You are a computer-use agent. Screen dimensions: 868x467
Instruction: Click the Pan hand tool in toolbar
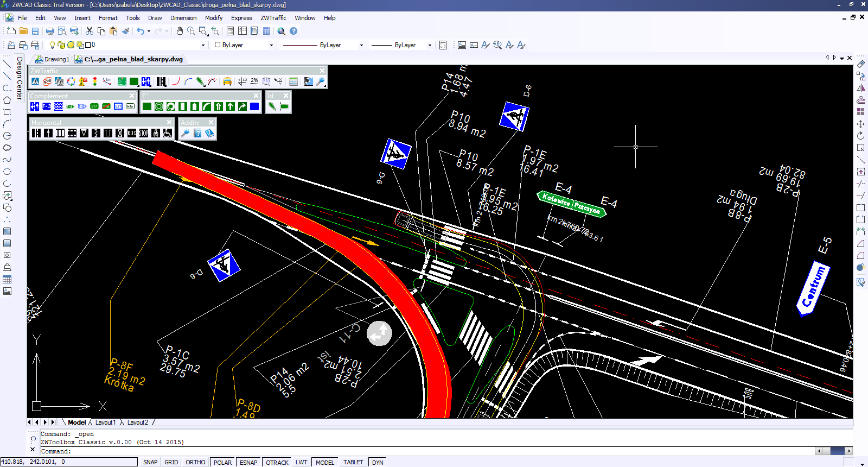click(180, 31)
